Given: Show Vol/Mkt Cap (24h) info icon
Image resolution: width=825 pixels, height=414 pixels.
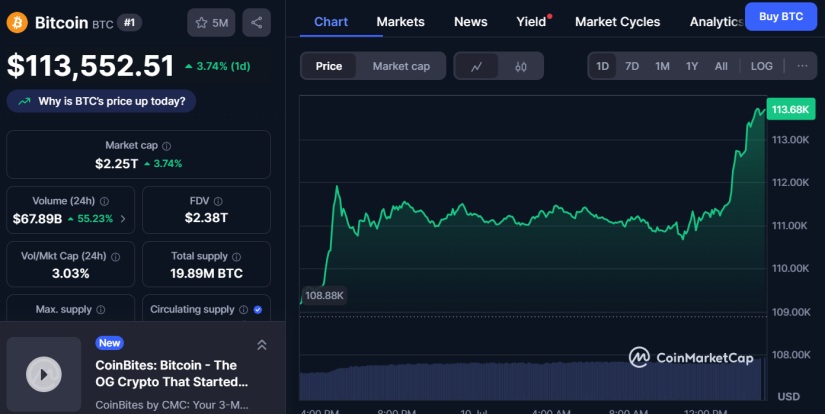Looking at the screenshot, I should (x=115, y=257).
